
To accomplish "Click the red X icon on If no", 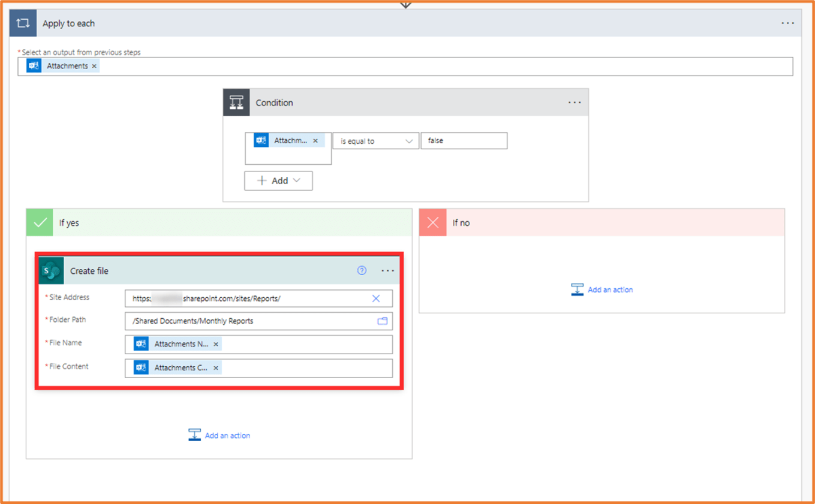I will click(x=433, y=222).
